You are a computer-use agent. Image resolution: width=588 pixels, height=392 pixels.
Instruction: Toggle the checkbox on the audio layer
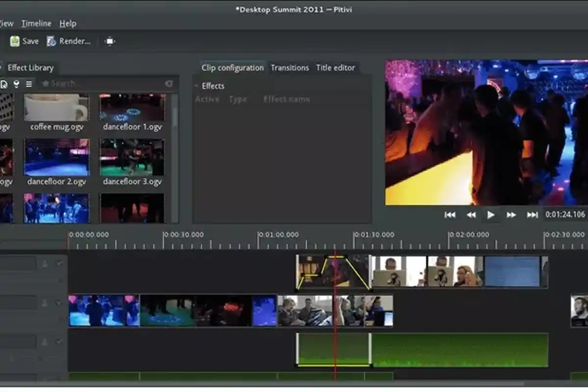click(60, 342)
